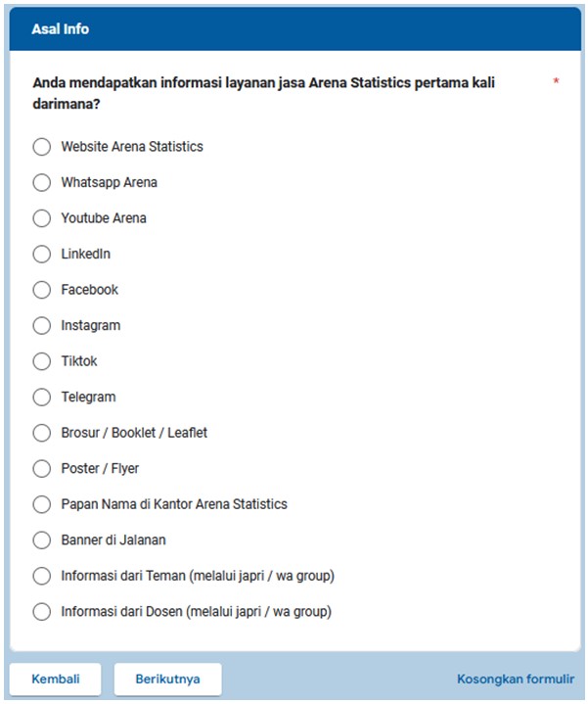
Task: Select Papan Nama di Kantor Arena Statistics
Action: click(x=41, y=504)
